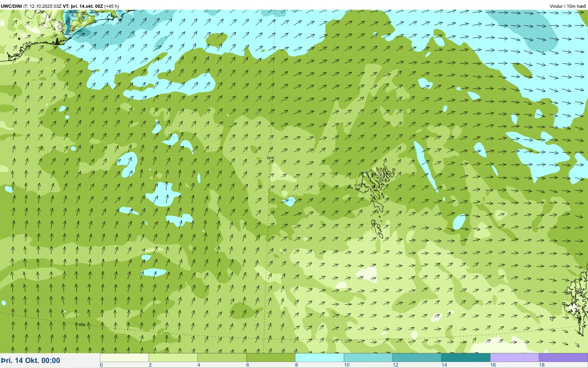
Task: Click the legend value '0'
Action: click(x=102, y=365)
